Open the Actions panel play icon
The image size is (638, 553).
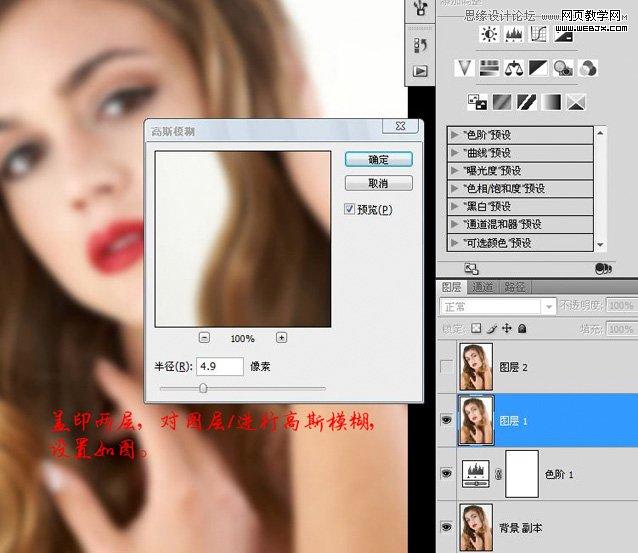(420, 71)
